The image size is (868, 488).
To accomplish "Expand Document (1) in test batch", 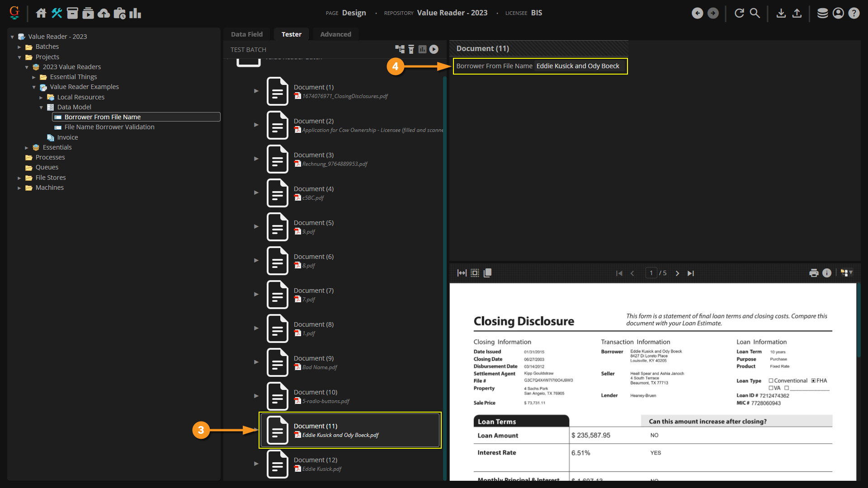I will point(256,91).
